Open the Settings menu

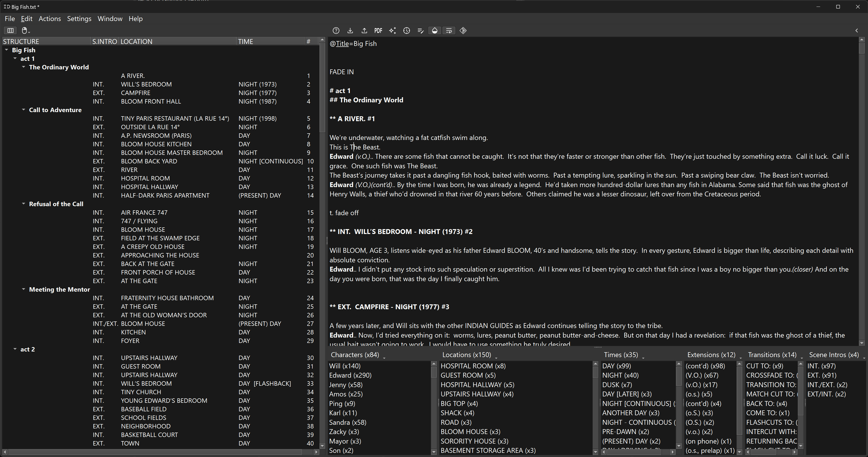coord(79,19)
